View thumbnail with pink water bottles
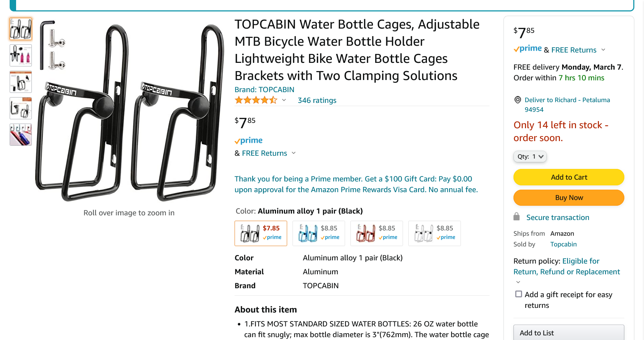Image resolution: width=644 pixels, height=340 pixels. [21, 55]
